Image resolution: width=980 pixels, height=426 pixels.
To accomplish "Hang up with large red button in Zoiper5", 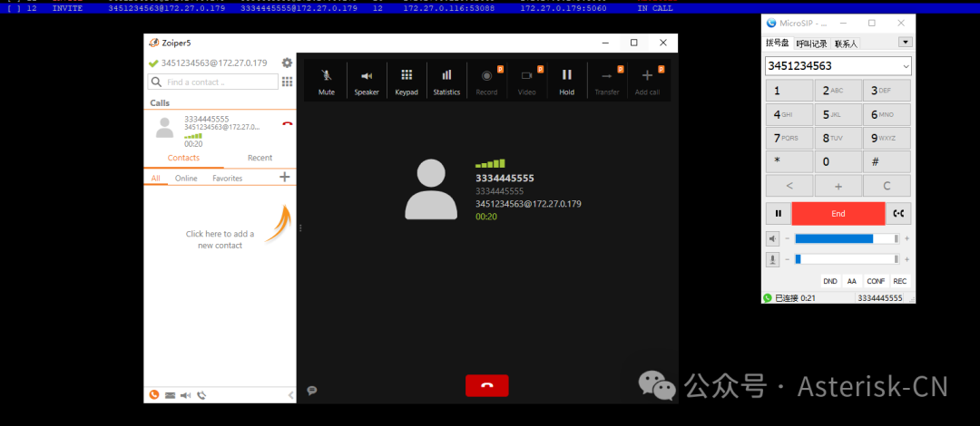I will pos(487,385).
